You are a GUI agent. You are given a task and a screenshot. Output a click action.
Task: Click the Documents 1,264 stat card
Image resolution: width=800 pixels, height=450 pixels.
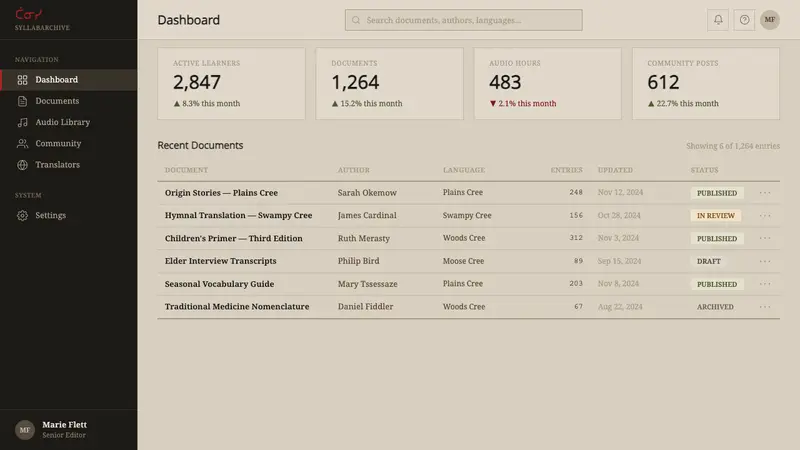389,84
